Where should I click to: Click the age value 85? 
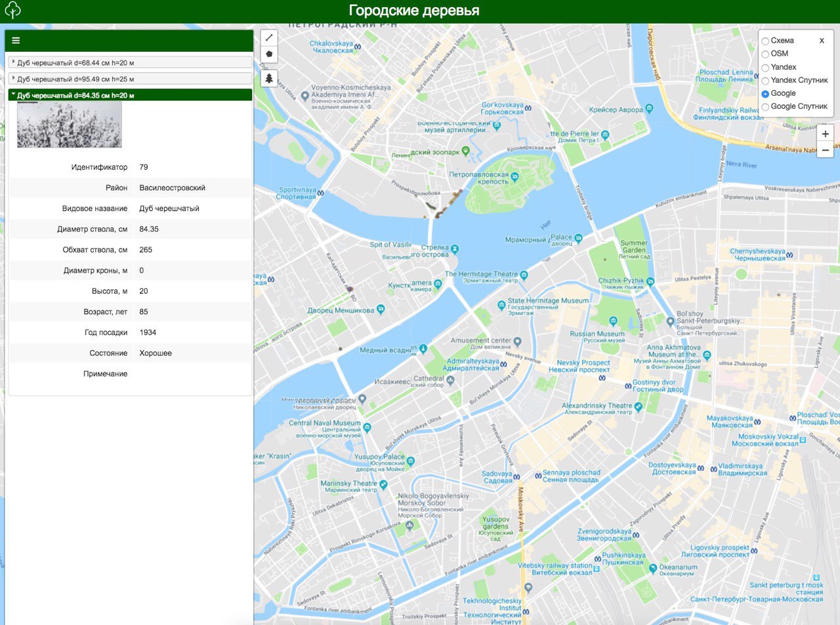click(144, 312)
